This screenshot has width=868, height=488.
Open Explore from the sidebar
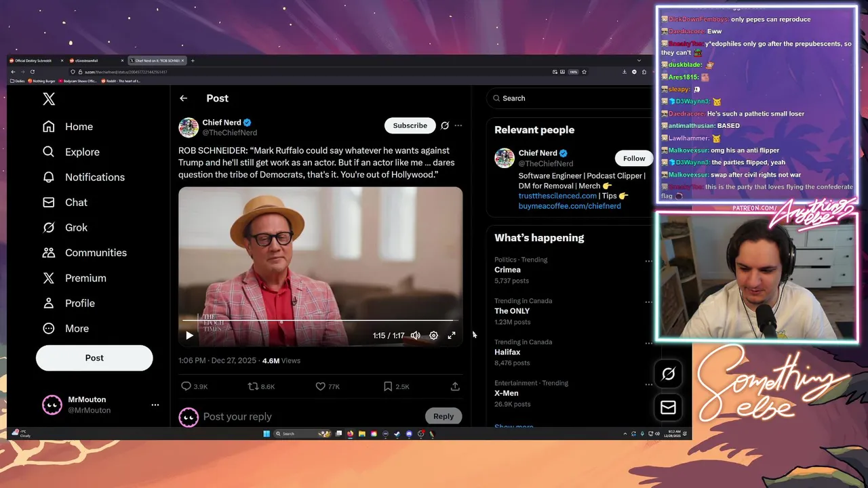click(71, 152)
